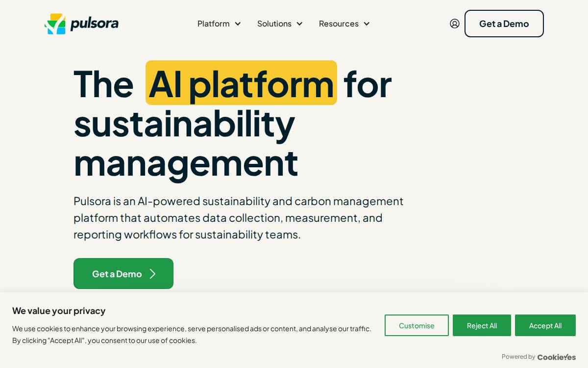Customise cookie preferences

coord(416,325)
